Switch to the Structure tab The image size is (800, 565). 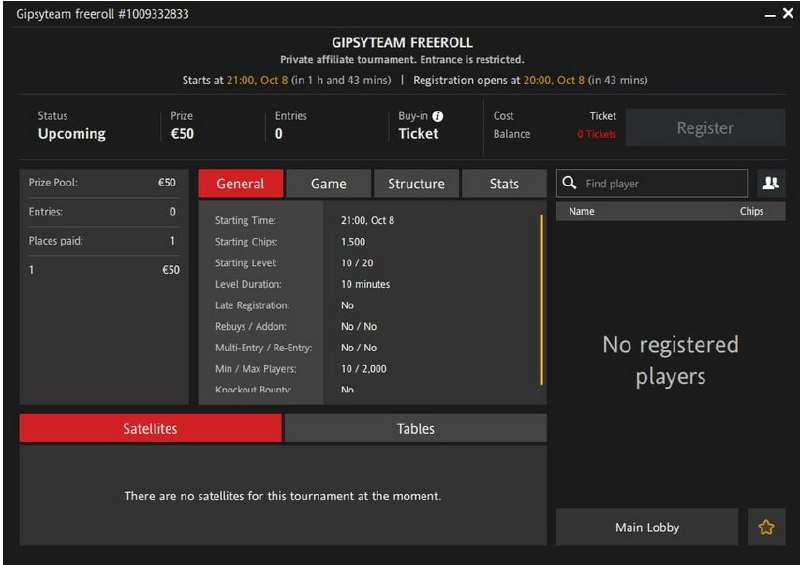click(416, 184)
